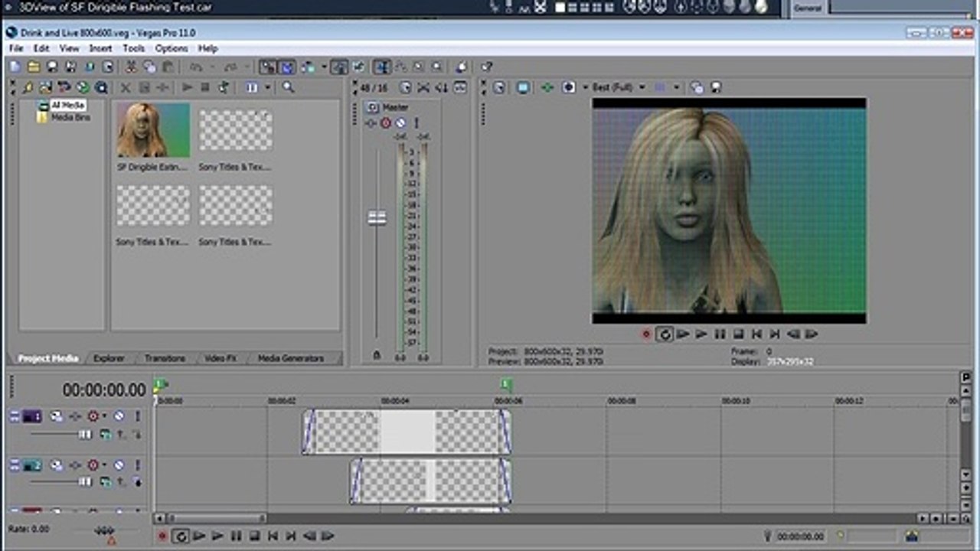Open the Split Screen View dropdown arrow
This screenshot has height=551, width=980.
click(x=585, y=87)
